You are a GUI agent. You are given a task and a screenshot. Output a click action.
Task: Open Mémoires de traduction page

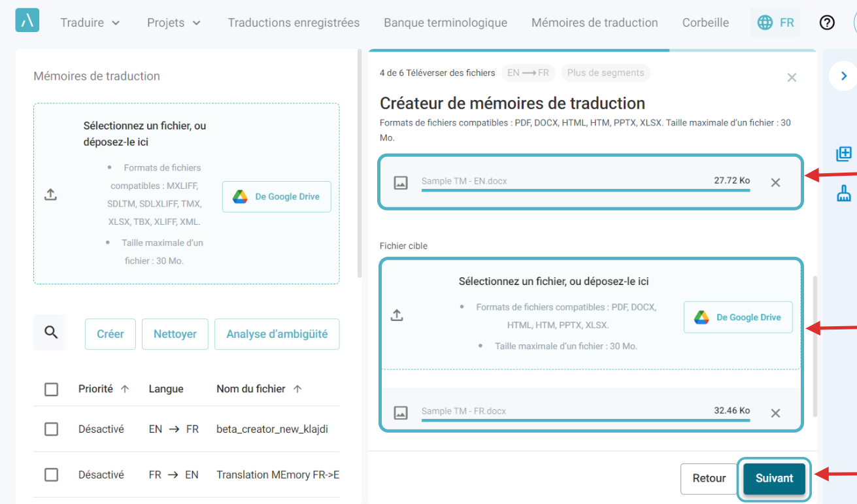coord(595,22)
